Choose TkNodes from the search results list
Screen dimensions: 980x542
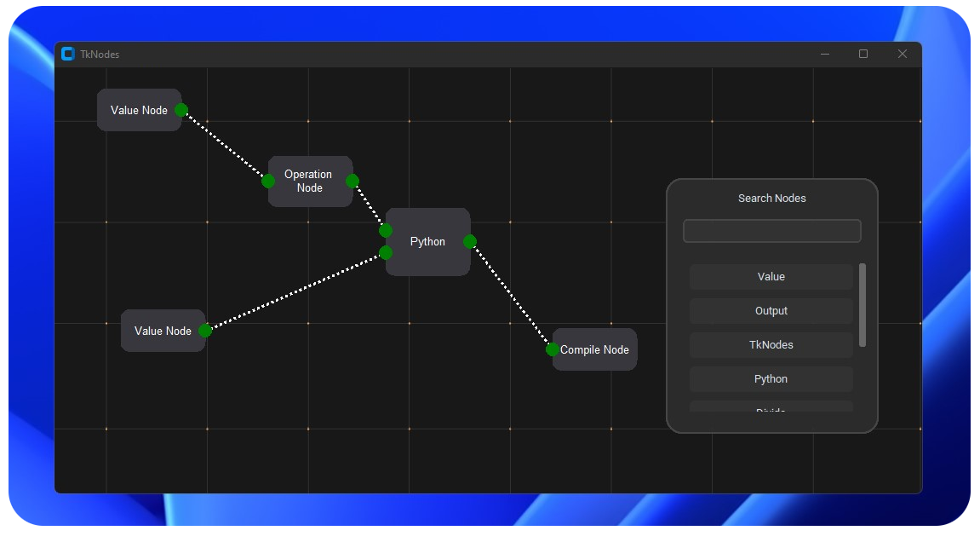pos(771,344)
